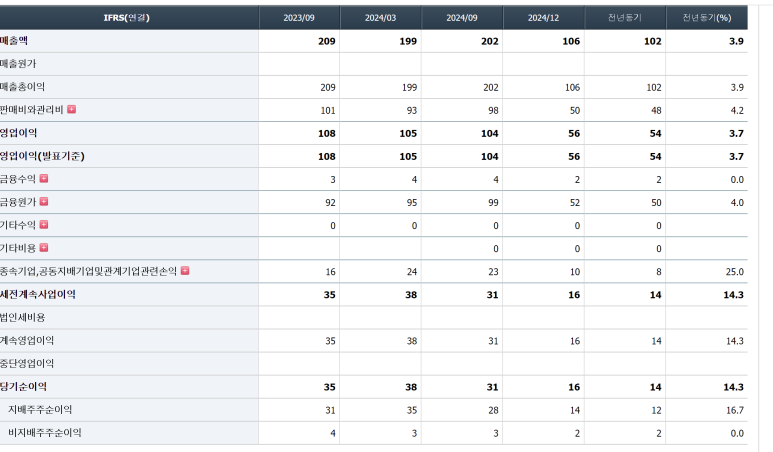The width and height of the screenshot is (773, 452).
Task: Select the 판매비와관리비 label text
Action: point(32,109)
